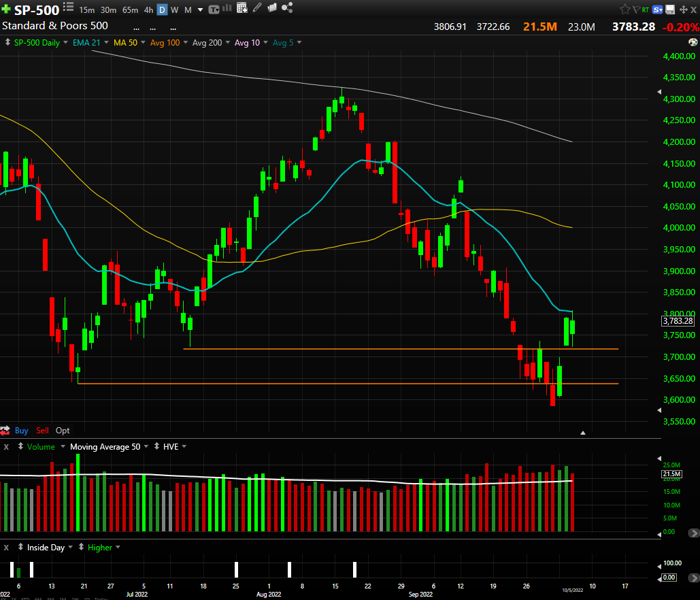Viewport: 700px width, 600px height.
Task: Click the reorder arrows beside Inside Day
Action: tap(20, 547)
